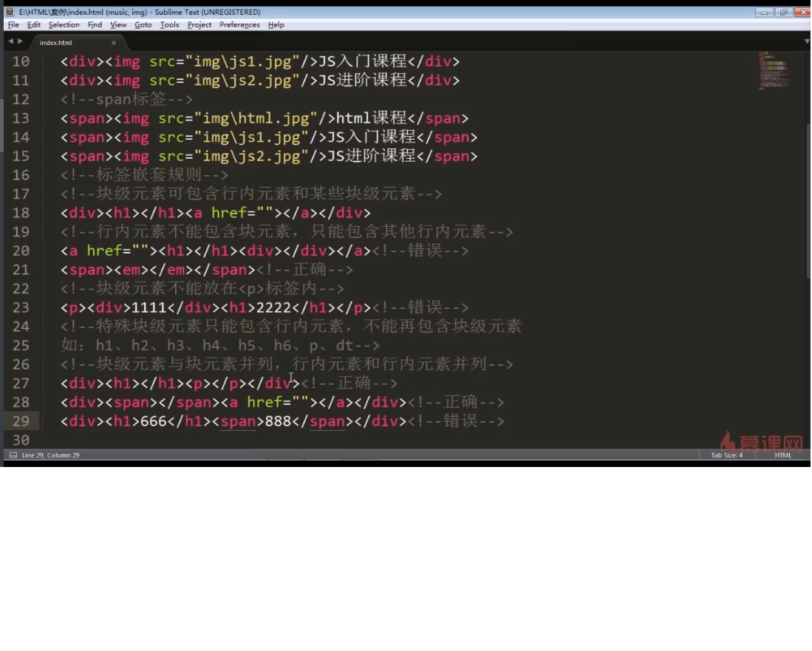The image size is (812, 651).
Task: Click line number 10 in the gutter
Action: [21, 61]
